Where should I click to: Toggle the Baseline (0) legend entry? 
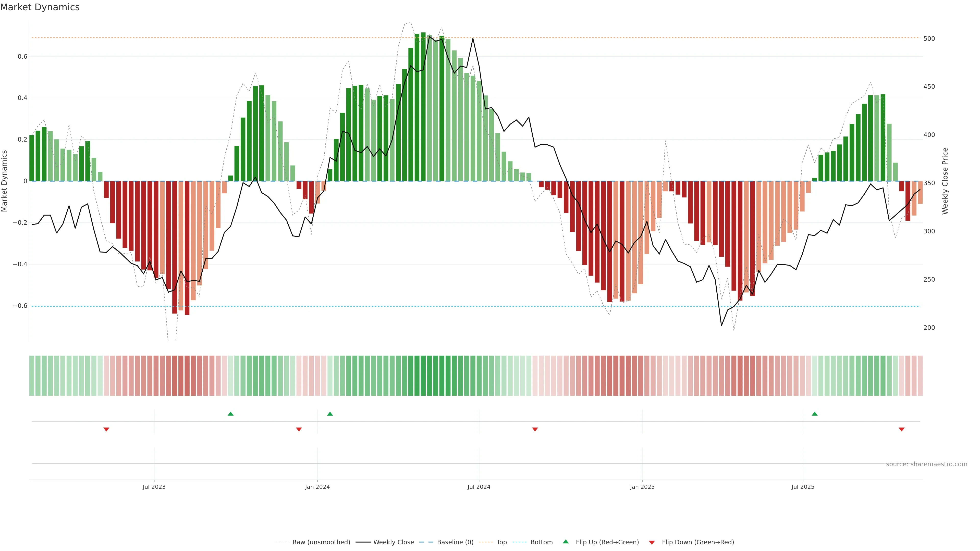[455, 542]
